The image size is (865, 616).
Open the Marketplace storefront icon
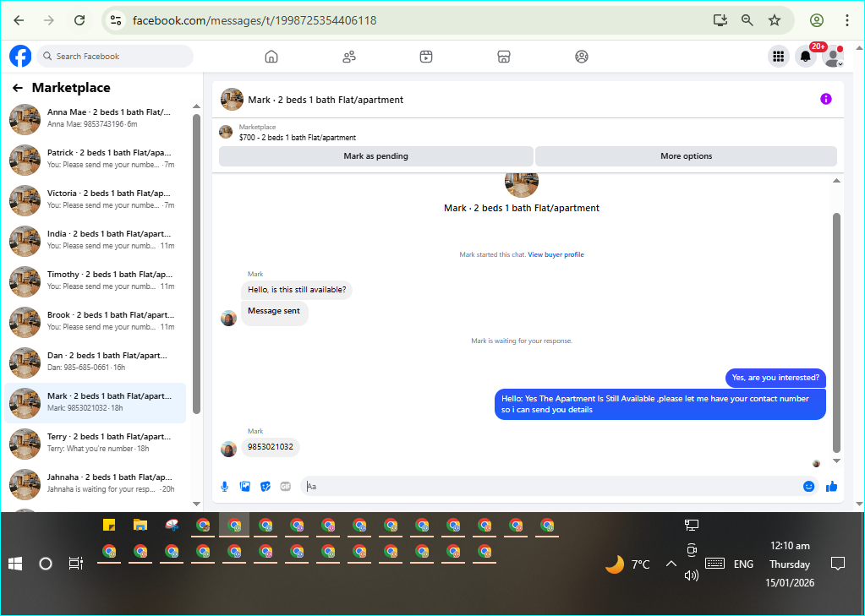(x=504, y=57)
